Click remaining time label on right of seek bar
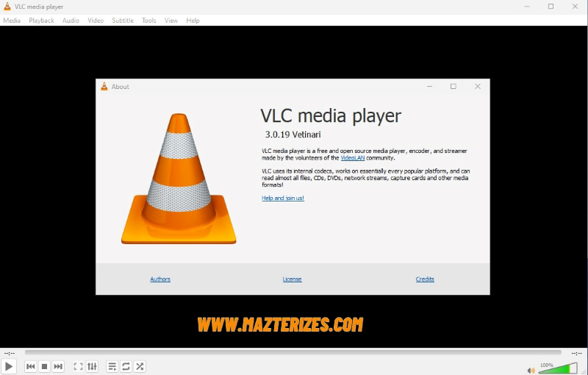This screenshot has height=375, width=588. click(x=576, y=353)
